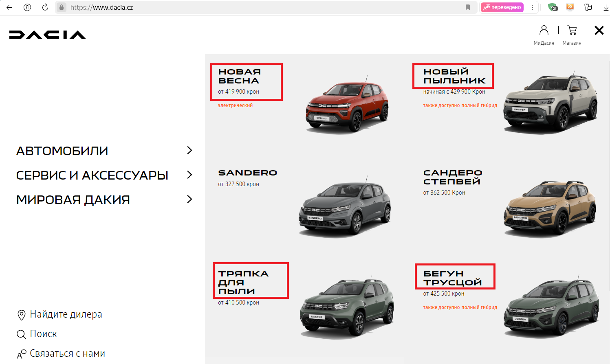The image size is (610, 364).
Task: Open the МиДасия account icon
Action: click(544, 30)
